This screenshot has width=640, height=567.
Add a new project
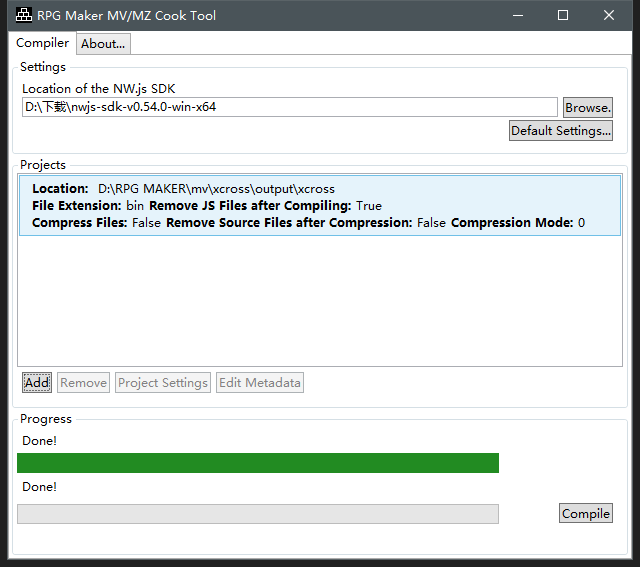click(x=37, y=382)
